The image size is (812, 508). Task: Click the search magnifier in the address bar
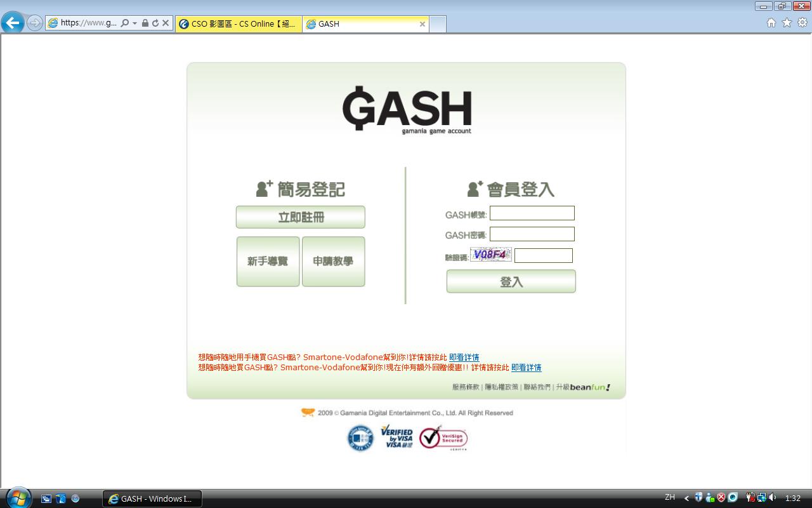124,23
